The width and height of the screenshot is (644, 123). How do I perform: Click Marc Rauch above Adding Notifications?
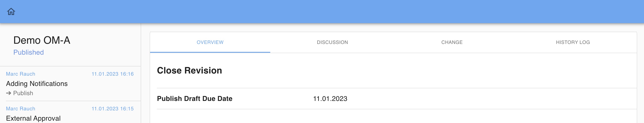point(21,74)
